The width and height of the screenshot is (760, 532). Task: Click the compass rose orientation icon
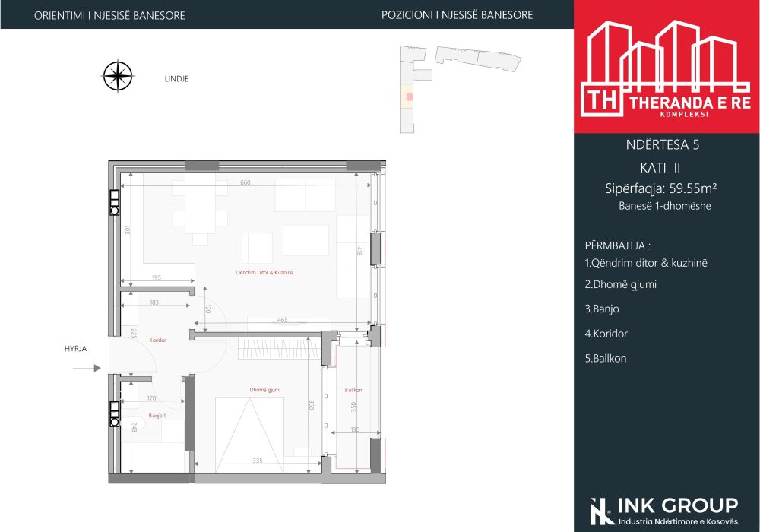point(118,76)
